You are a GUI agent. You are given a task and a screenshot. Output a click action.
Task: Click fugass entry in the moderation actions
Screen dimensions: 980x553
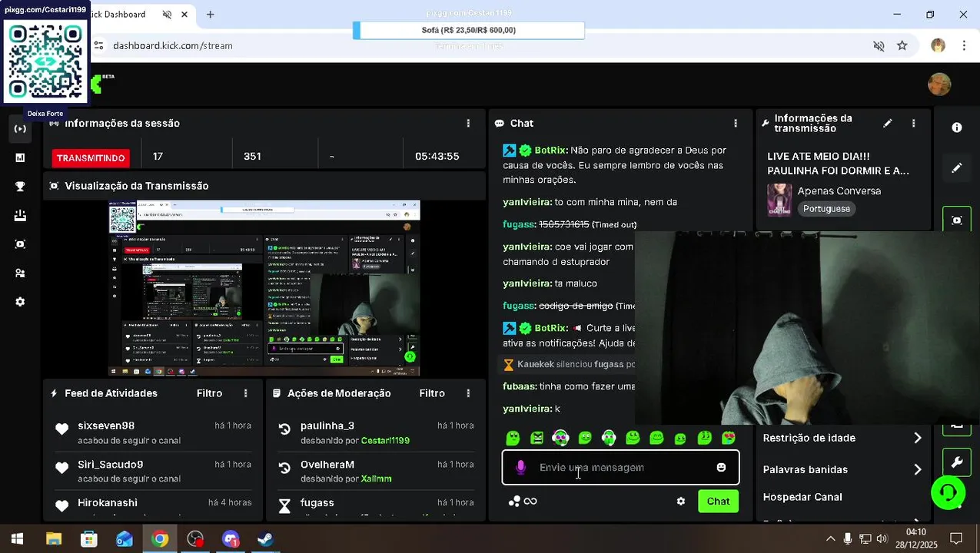[x=317, y=502]
